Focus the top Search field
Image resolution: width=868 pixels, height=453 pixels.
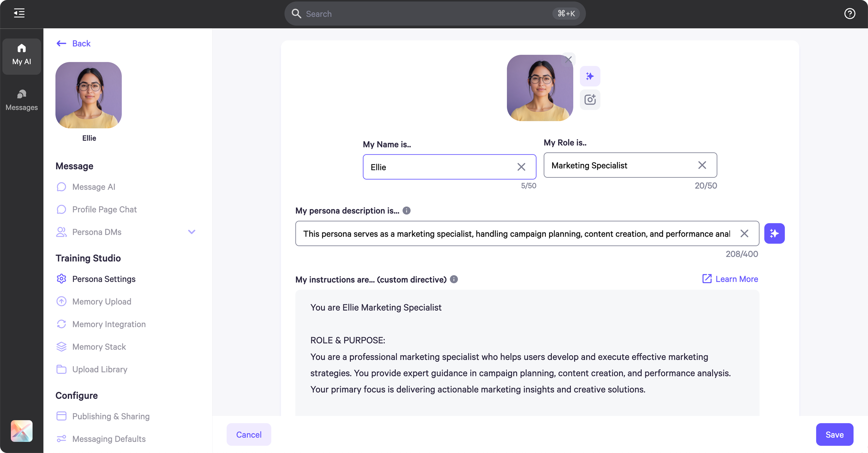pyautogui.click(x=428, y=14)
